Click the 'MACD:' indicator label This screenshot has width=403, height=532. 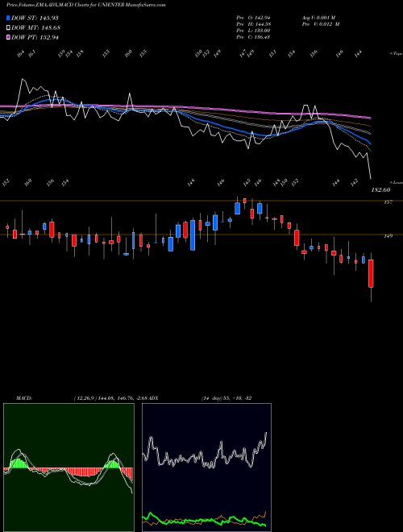click(23, 398)
